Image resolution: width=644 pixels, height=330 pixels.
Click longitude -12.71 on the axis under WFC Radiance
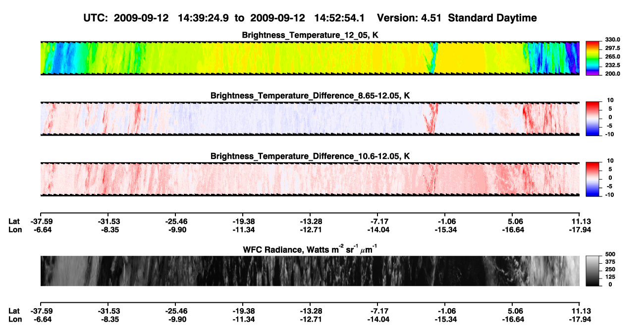[x=310, y=319]
